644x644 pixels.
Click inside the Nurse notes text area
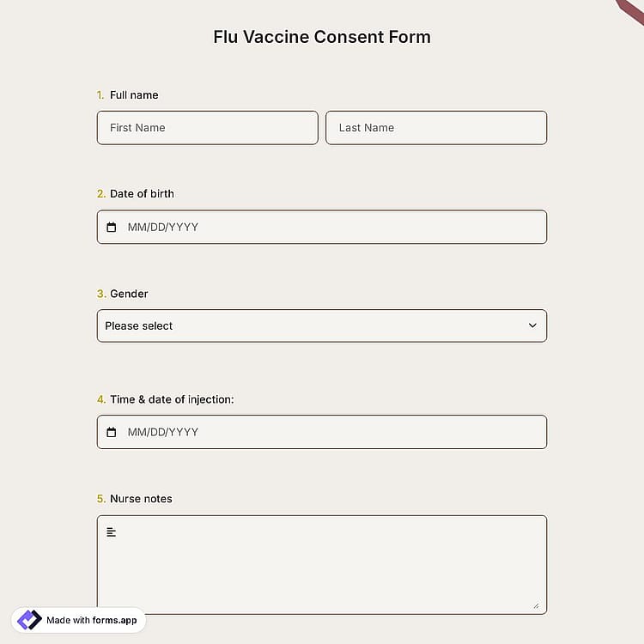pyautogui.click(x=322, y=565)
